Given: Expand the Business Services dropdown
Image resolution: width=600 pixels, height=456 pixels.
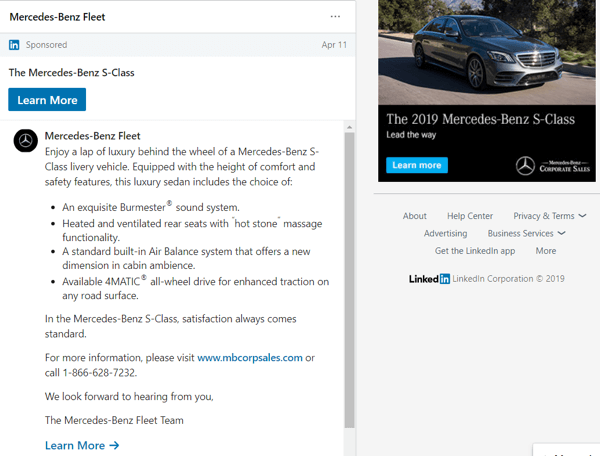Looking at the screenshot, I should pos(526,233).
